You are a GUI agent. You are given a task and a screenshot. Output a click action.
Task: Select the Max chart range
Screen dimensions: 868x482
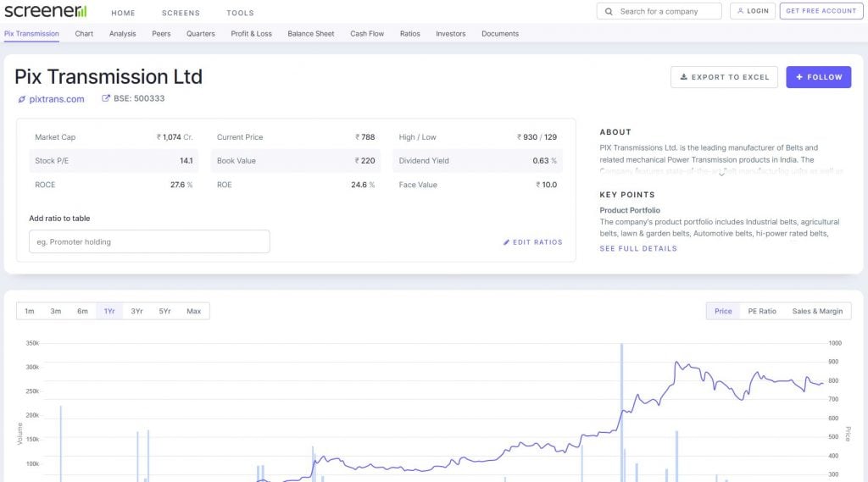[x=194, y=311]
